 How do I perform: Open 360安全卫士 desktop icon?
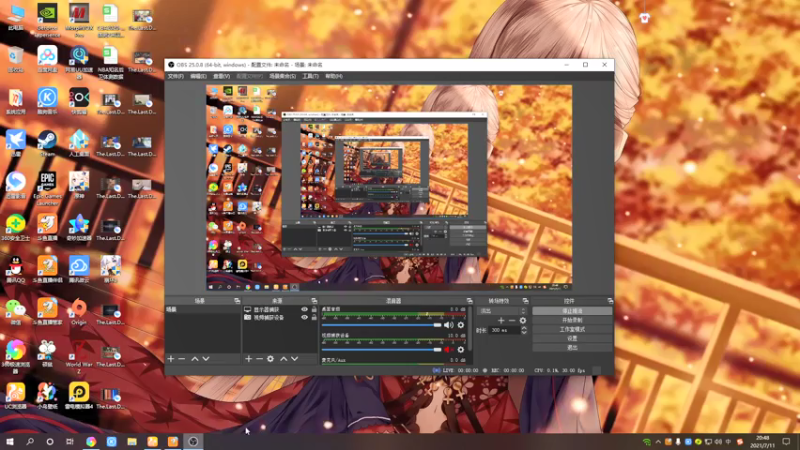point(16,228)
